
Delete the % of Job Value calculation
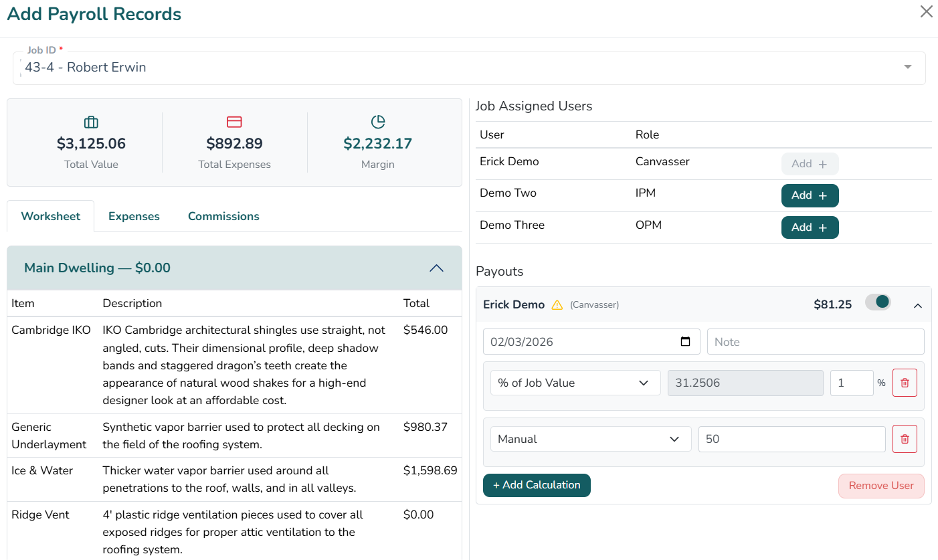point(905,383)
